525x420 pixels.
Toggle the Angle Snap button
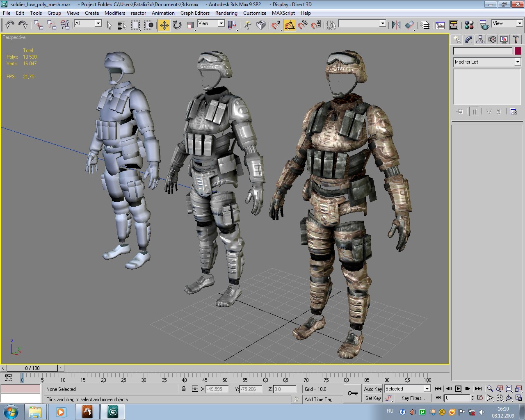click(290, 25)
